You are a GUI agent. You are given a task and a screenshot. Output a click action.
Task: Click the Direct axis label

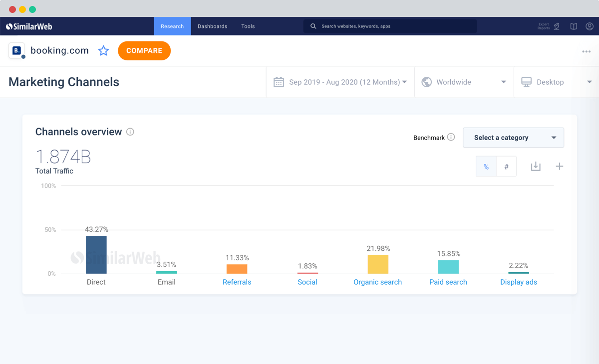pyautogui.click(x=96, y=282)
